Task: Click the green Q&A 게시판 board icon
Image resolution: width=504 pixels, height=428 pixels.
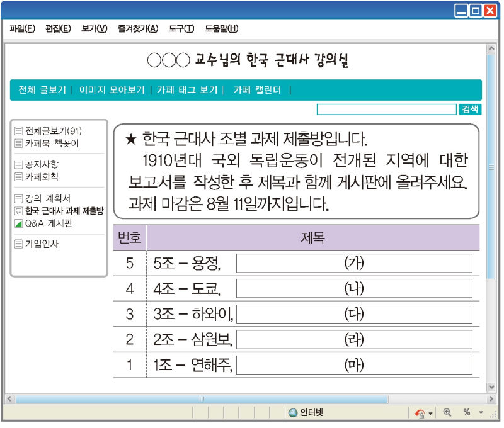Action: tap(19, 223)
